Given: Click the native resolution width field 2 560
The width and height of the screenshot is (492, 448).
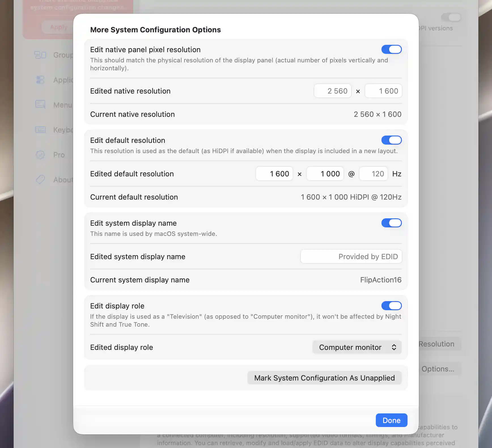Looking at the screenshot, I should click(x=332, y=91).
